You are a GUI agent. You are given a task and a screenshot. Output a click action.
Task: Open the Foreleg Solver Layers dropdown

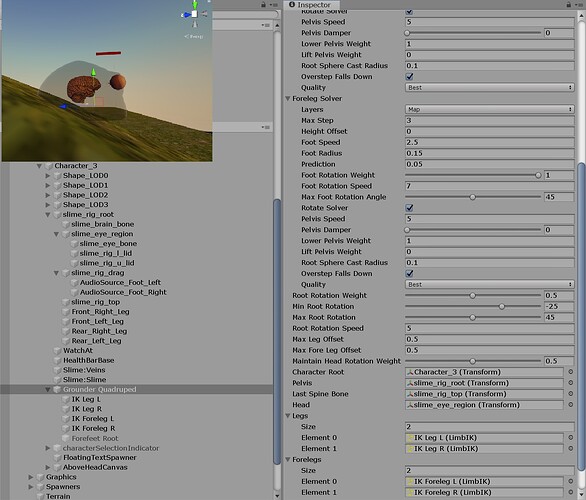490,109
